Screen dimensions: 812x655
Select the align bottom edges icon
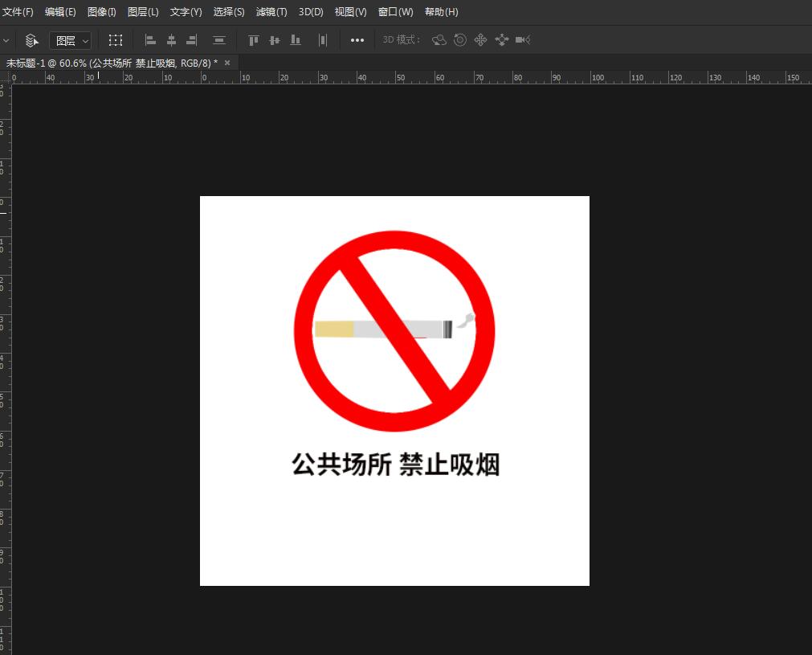[295, 40]
